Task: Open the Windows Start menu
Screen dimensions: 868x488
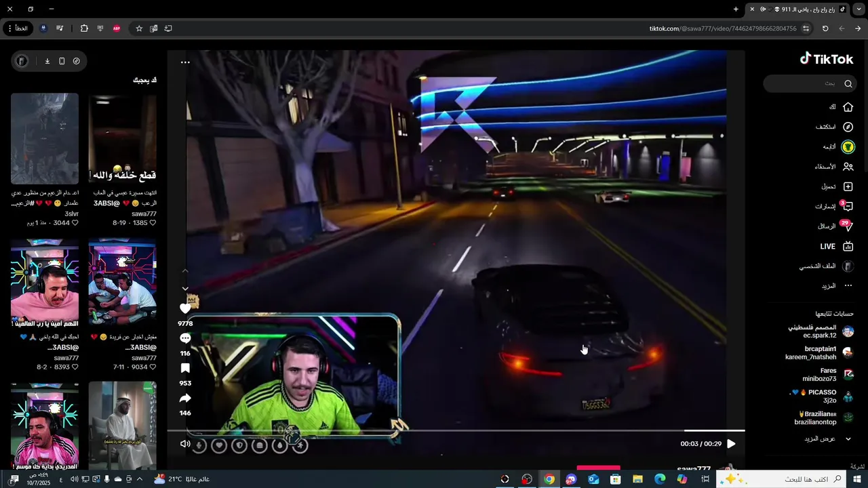Action: (x=857, y=479)
